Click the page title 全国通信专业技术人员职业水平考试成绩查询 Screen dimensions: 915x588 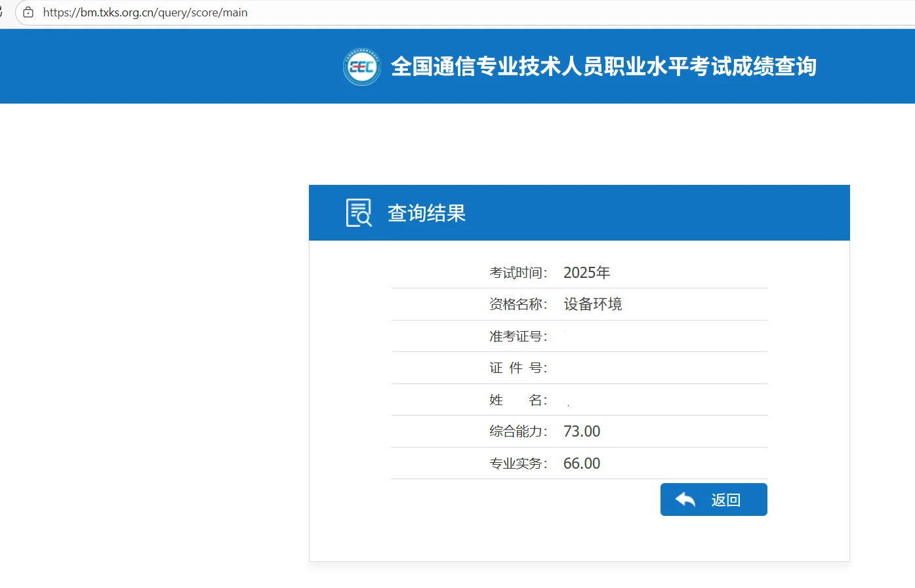pyautogui.click(x=603, y=66)
